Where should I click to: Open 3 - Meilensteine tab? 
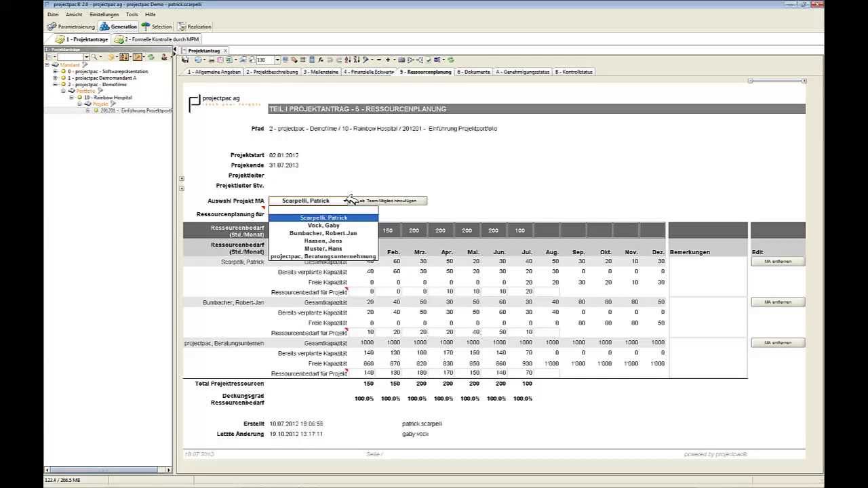click(321, 72)
